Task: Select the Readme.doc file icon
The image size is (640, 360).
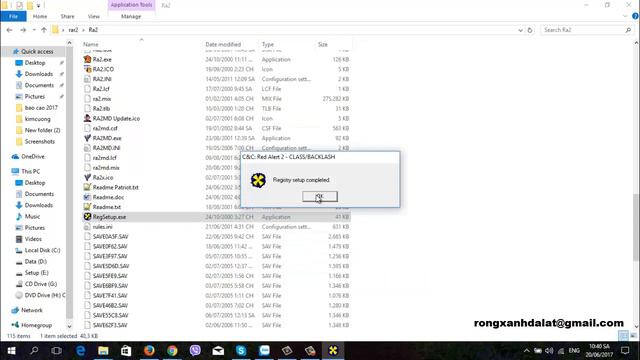Action: 87,197
